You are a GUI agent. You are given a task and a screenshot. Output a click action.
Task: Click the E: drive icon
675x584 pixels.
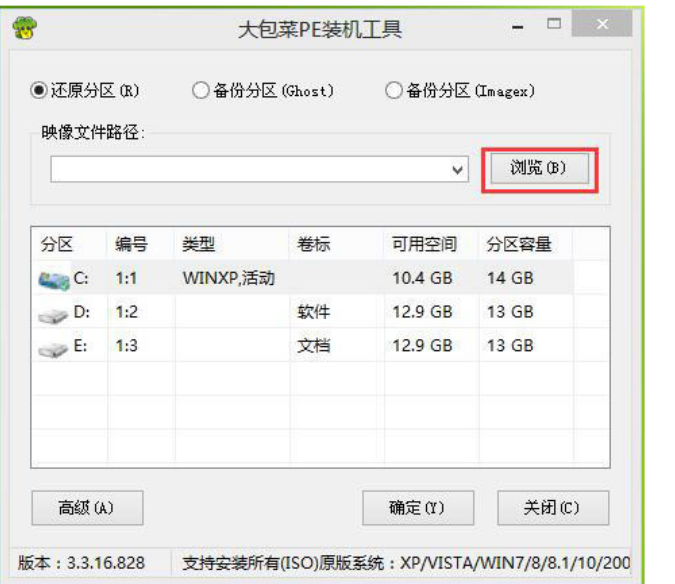point(53,349)
